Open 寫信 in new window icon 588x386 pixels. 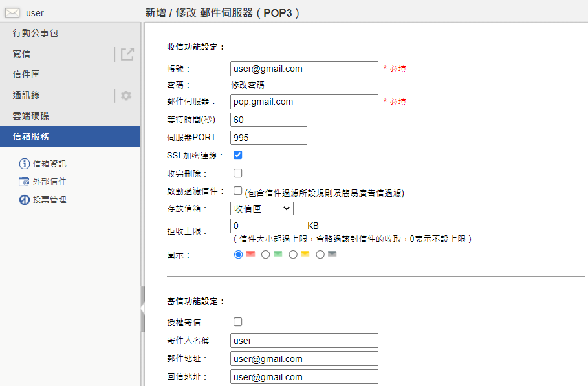click(x=127, y=54)
